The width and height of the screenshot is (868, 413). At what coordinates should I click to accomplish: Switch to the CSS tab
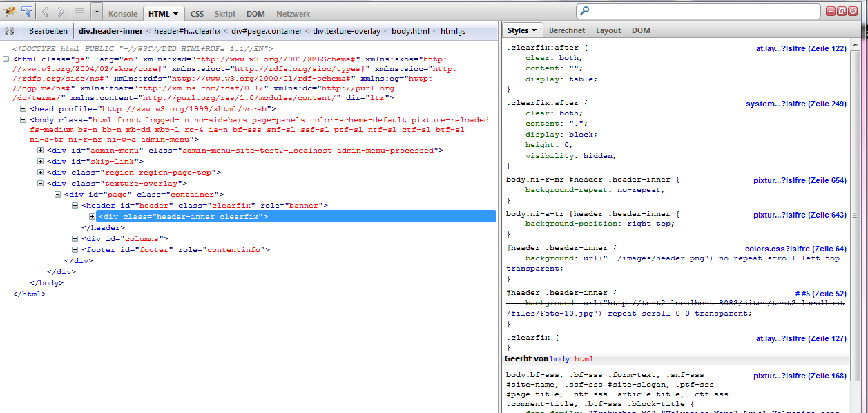197,14
